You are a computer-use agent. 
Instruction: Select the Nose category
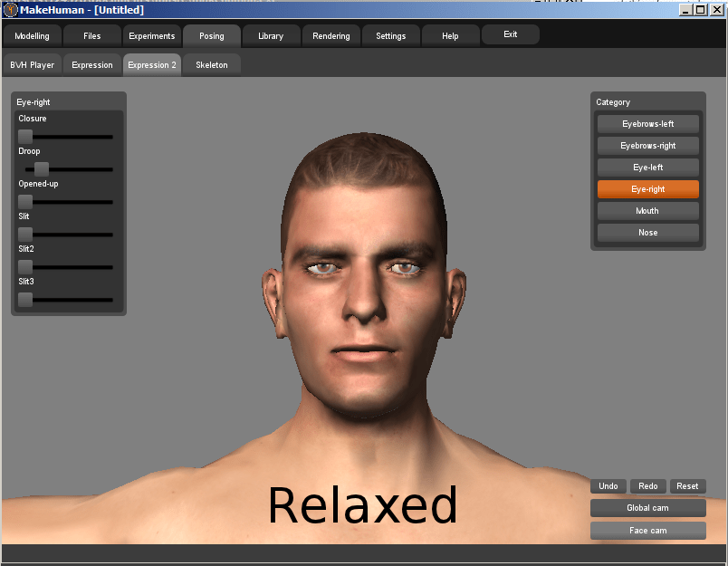point(647,232)
